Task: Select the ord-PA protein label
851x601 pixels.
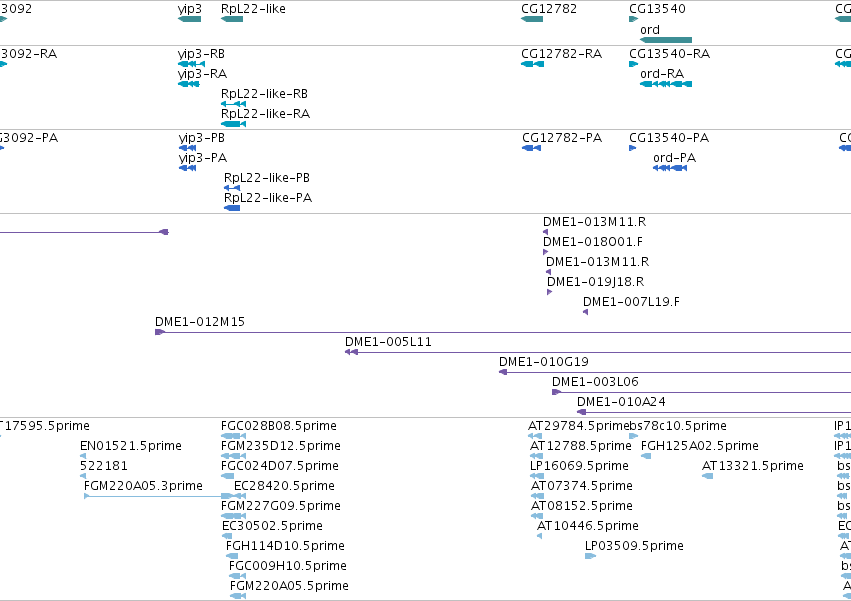Action: tap(674, 158)
